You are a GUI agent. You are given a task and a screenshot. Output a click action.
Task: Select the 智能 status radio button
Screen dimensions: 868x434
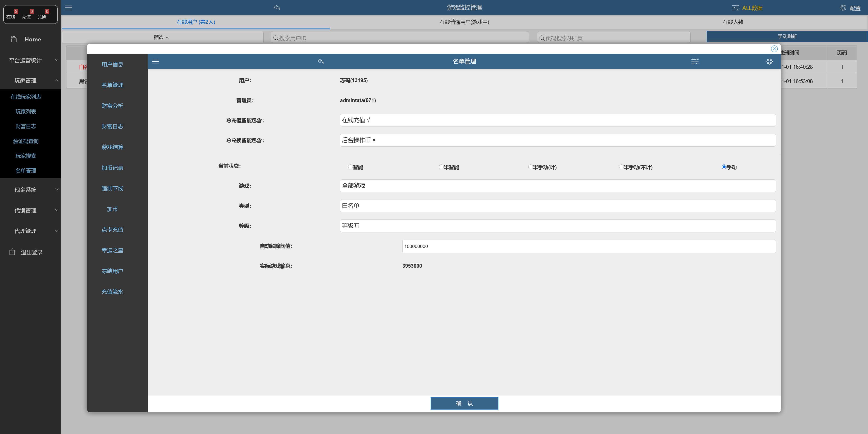(350, 167)
